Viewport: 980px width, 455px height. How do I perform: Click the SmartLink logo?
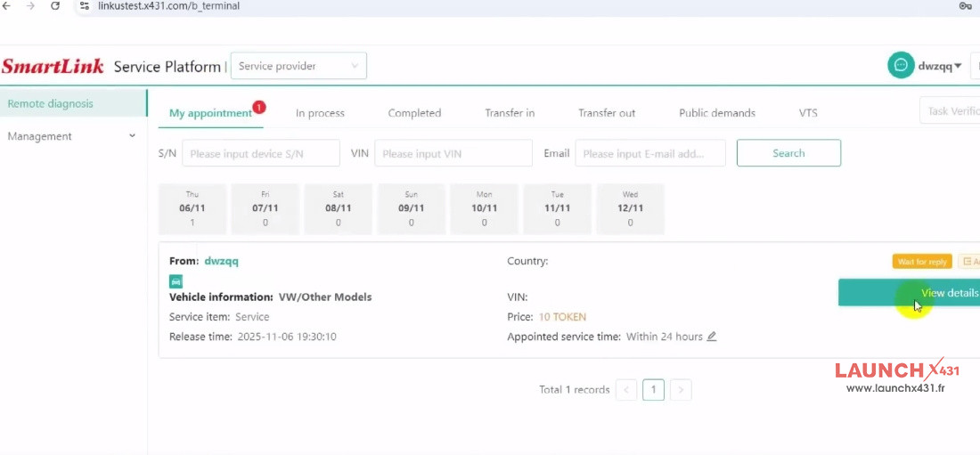pyautogui.click(x=53, y=66)
